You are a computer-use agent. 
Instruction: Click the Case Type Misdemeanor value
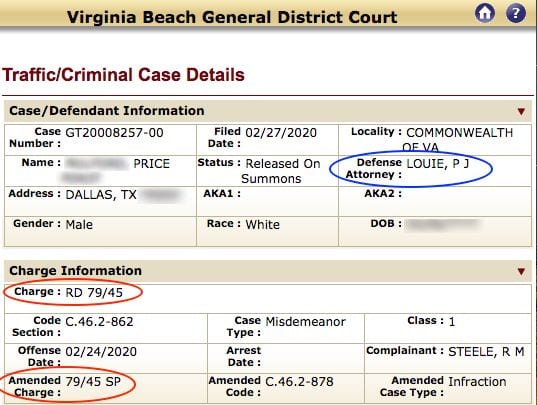[305, 321]
